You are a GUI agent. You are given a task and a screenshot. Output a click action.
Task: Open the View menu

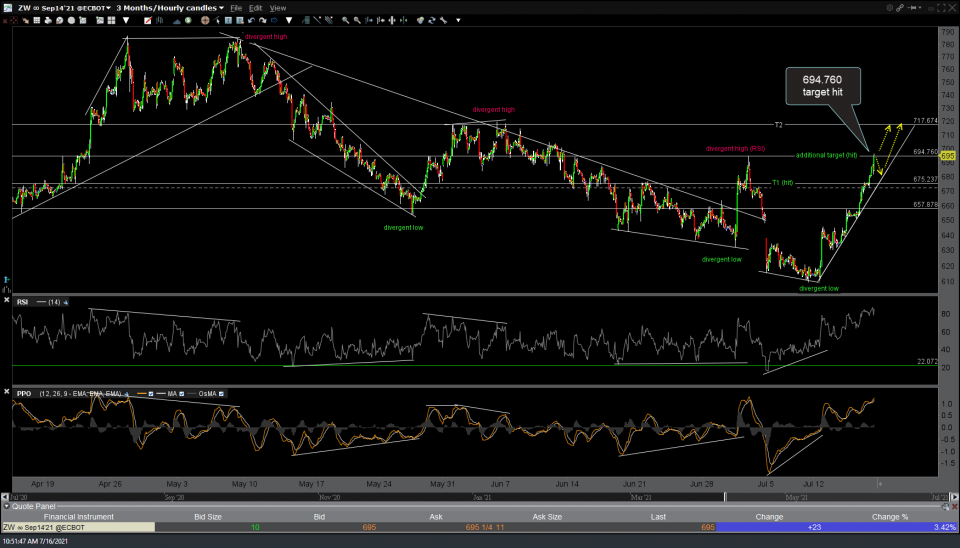279,7
